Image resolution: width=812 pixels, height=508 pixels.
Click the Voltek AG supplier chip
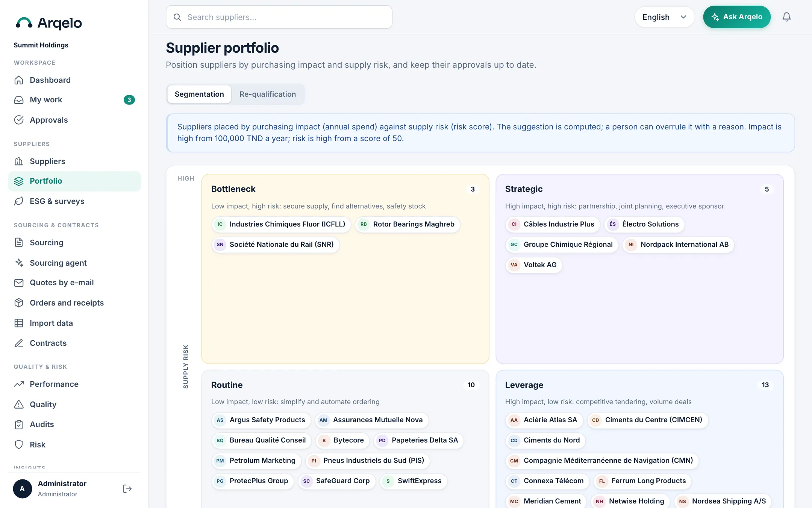click(x=534, y=265)
